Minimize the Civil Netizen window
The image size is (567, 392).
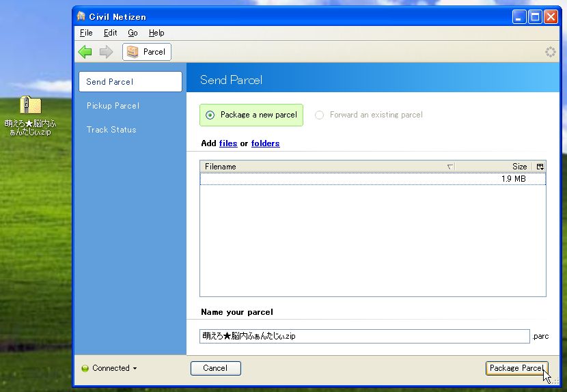(x=519, y=16)
